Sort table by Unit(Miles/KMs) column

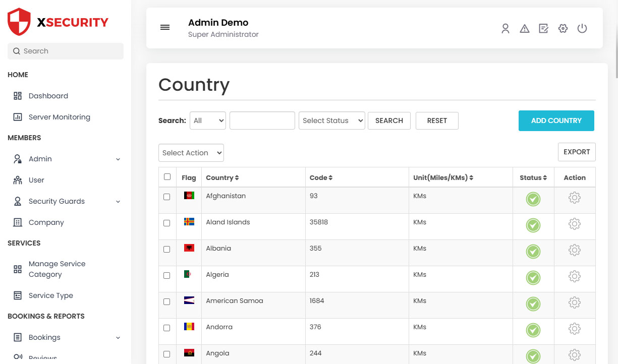pyautogui.click(x=443, y=178)
